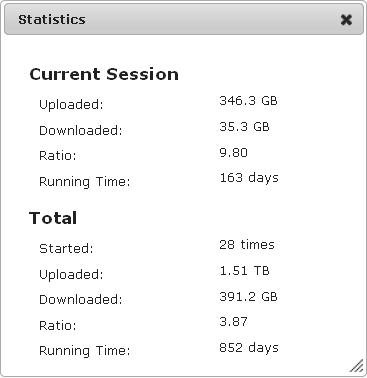Click the total ratio value 3.87
367x378 pixels.
[x=233, y=322]
